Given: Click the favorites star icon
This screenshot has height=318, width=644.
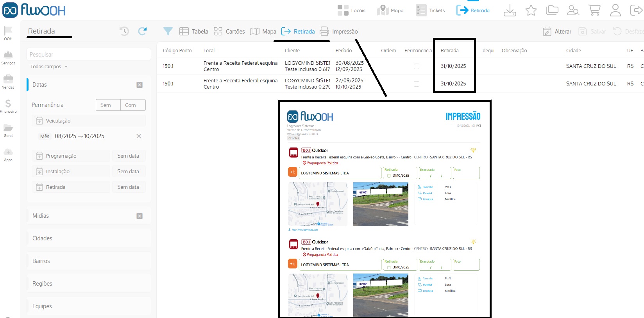Looking at the screenshot, I should 531,10.
